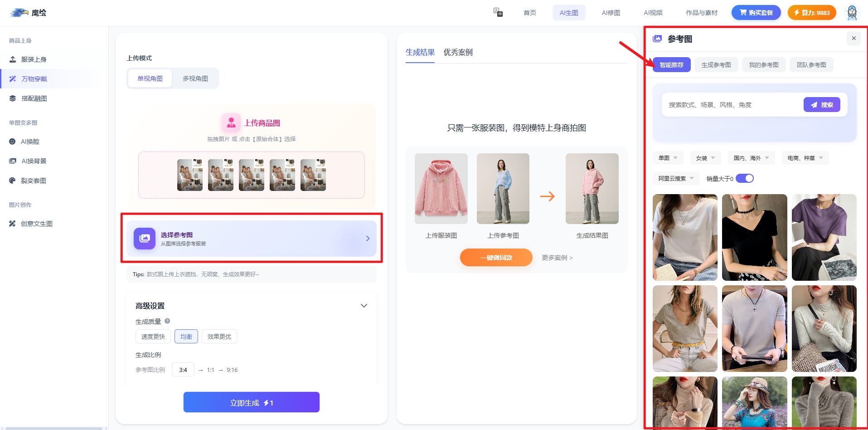This screenshot has width=868, height=430.
Task: Toggle the 销量大于0 switch
Action: click(x=744, y=178)
